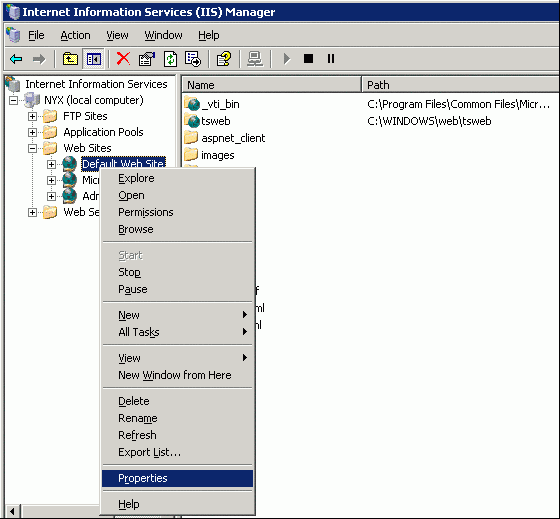Viewport: 560px width, 519px height.
Task: Pause the site using the toolbar pause icon
Action: point(331,59)
